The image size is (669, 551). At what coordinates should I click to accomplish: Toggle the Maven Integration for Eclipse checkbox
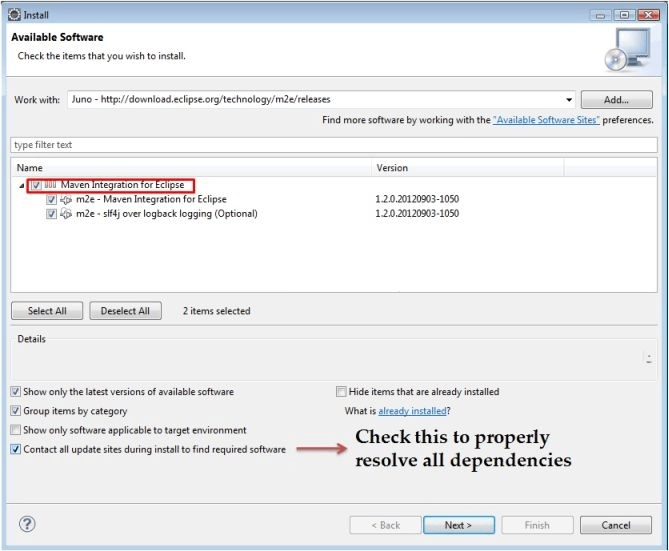tap(36, 185)
